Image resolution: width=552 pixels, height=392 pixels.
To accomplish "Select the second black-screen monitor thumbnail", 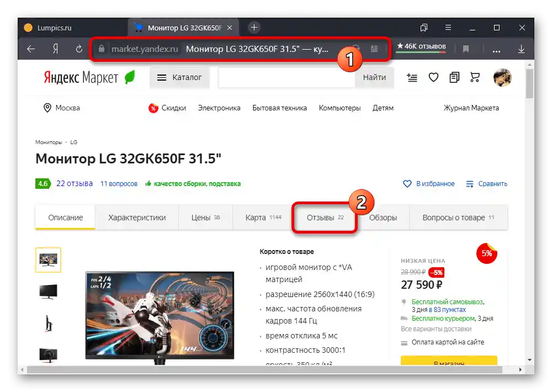I will 48,292.
